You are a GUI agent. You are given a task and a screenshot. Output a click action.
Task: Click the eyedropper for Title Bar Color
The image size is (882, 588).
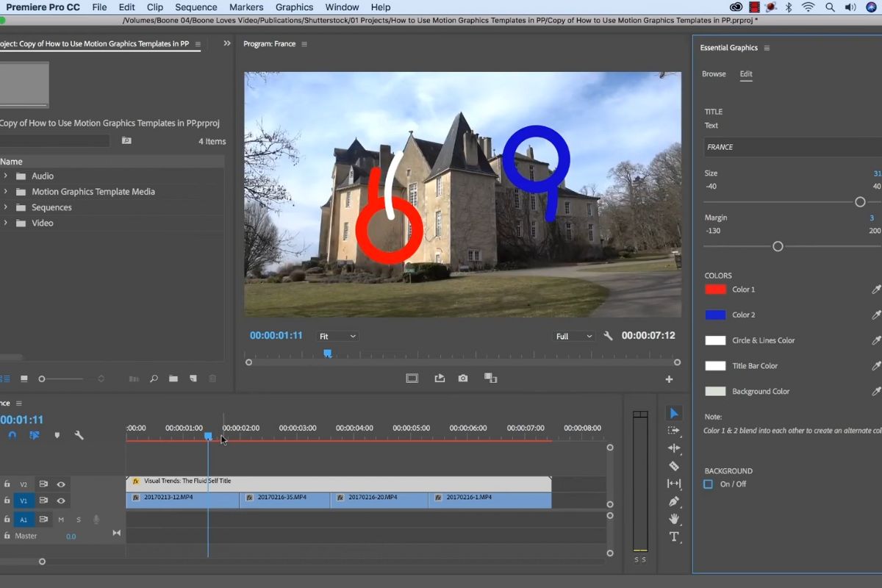click(876, 366)
